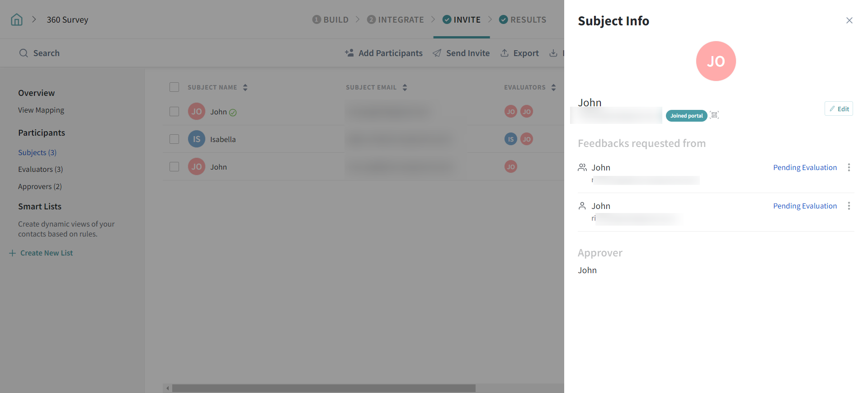Select the checkbox for Isabella

(x=174, y=139)
